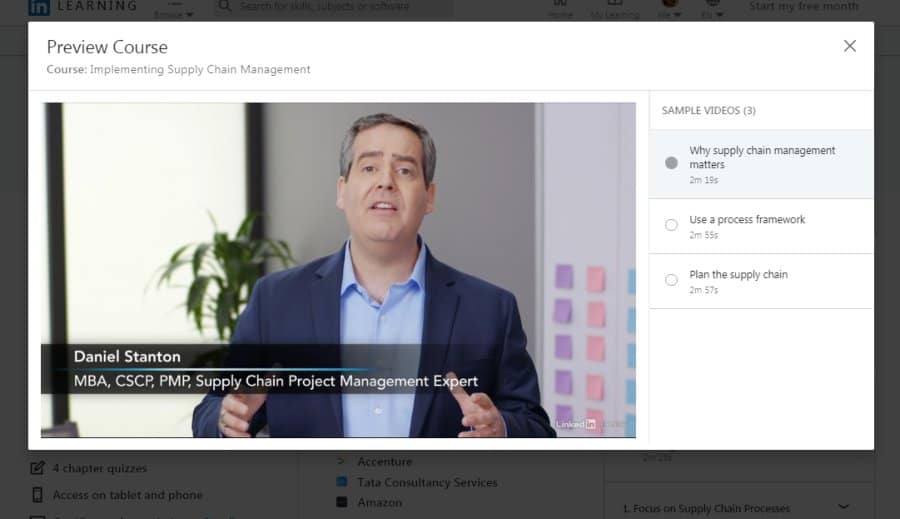The width and height of the screenshot is (900, 519).
Task: Go to Home in the header
Action: tap(561, 10)
